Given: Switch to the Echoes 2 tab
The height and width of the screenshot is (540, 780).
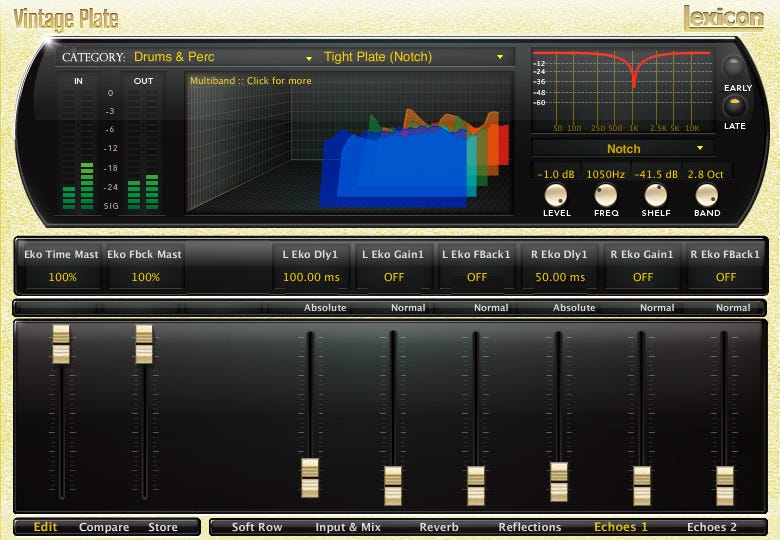Looking at the screenshot, I should [x=711, y=527].
